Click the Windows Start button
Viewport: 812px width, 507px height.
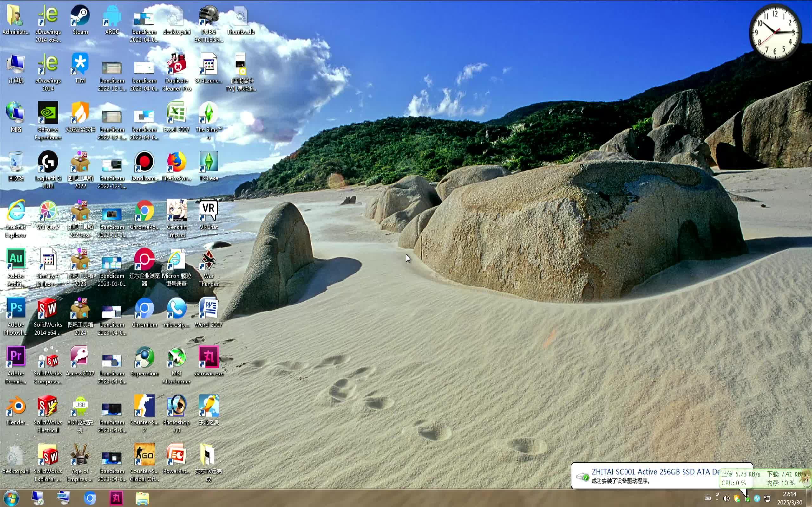(x=11, y=498)
